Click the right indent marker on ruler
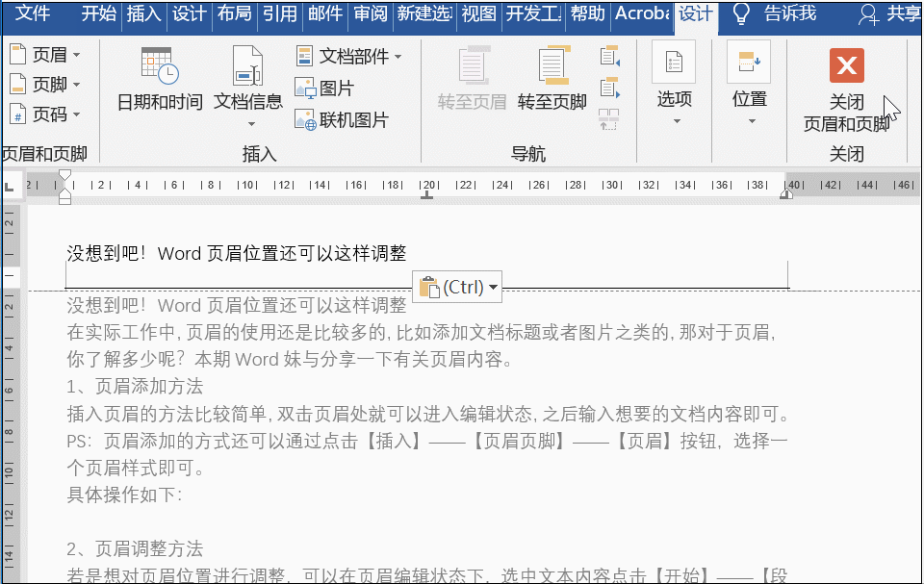 (x=786, y=192)
